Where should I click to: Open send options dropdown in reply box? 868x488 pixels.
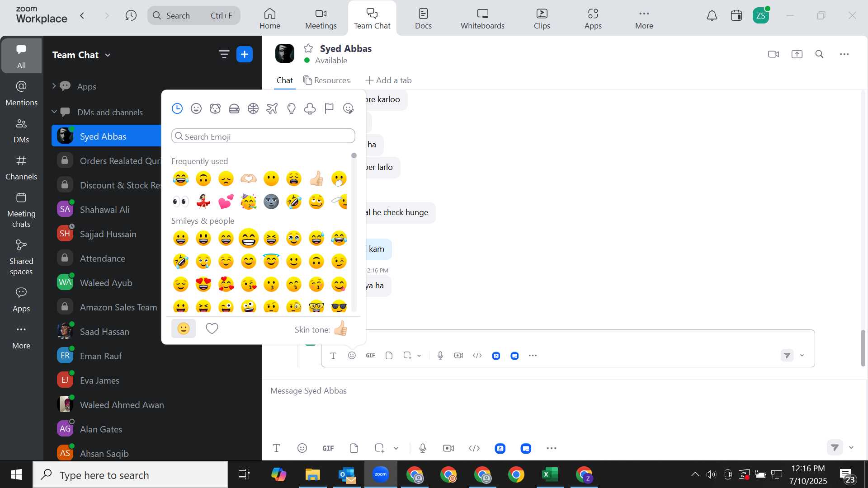pyautogui.click(x=802, y=355)
